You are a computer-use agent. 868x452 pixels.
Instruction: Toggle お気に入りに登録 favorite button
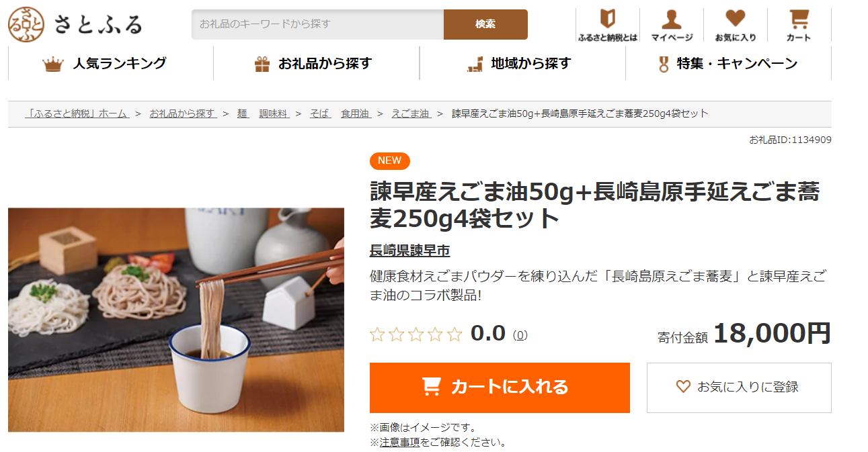pyautogui.click(x=739, y=388)
